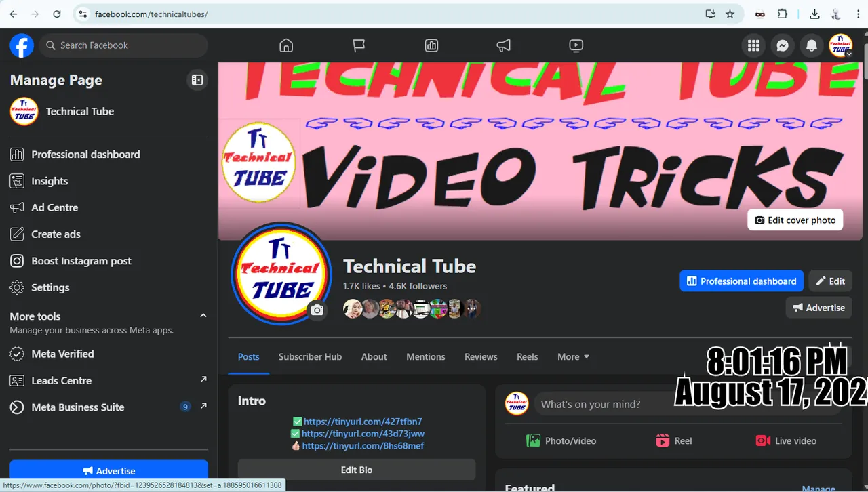View site information icon in address bar

83,14
